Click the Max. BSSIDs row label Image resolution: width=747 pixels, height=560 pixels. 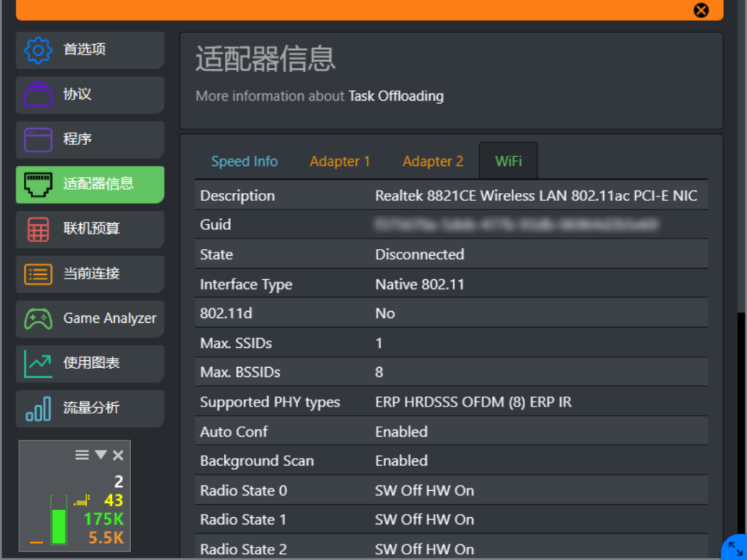240,372
